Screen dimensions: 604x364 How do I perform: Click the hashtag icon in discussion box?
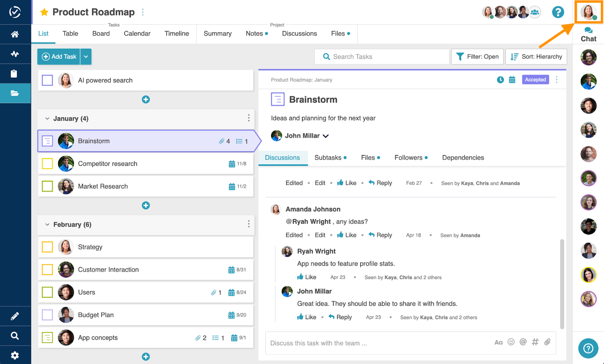[535, 342]
